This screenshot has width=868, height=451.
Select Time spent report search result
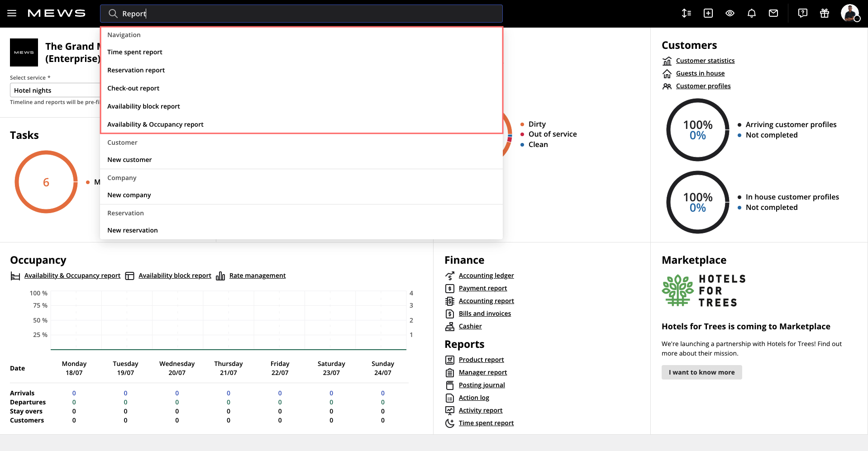(x=135, y=52)
